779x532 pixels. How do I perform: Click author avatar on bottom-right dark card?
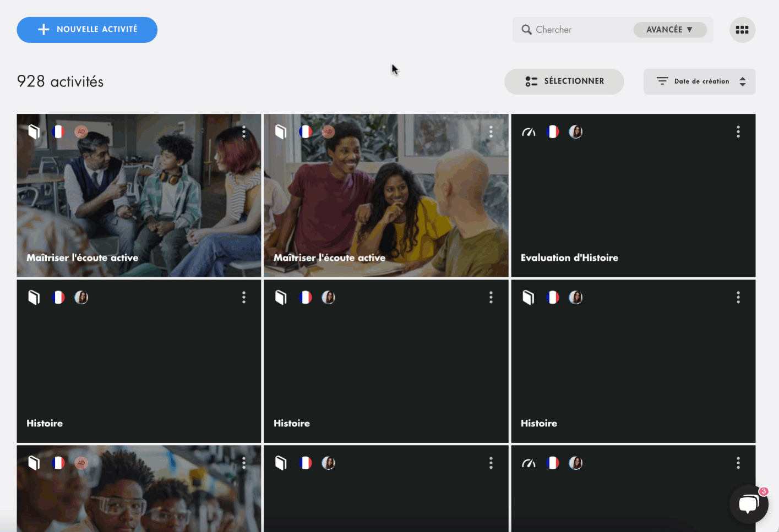576,463
